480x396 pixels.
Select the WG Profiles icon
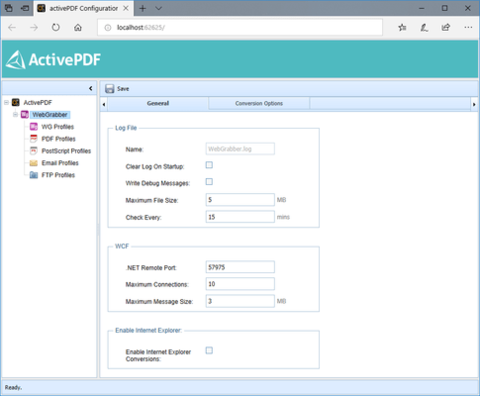click(34, 127)
